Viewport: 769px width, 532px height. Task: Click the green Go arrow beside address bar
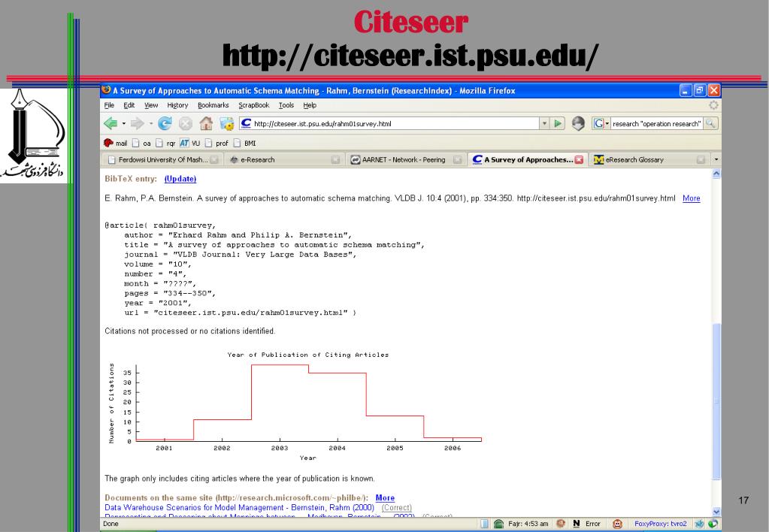click(558, 123)
